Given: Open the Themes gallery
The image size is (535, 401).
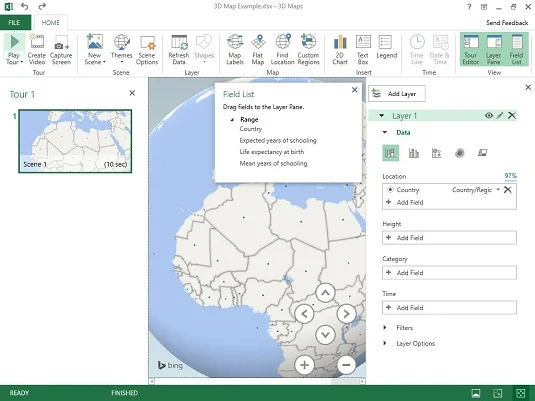Looking at the screenshot, I should click(121, 49).
